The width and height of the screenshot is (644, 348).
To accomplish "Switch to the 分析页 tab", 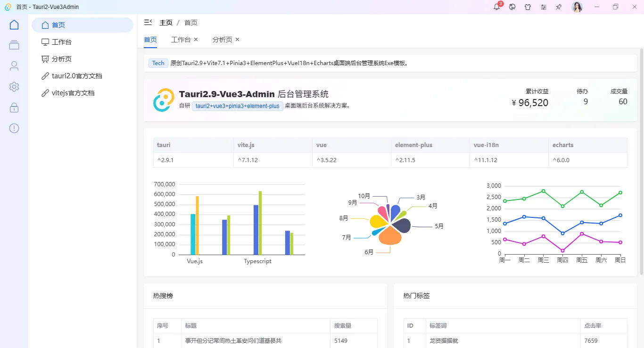I will (x=222, y=40).
